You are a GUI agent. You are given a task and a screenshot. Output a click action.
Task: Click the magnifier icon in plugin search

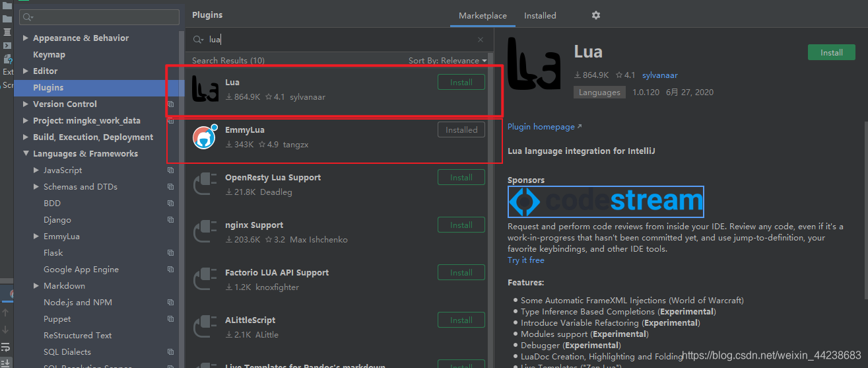(x=197, y=40)
